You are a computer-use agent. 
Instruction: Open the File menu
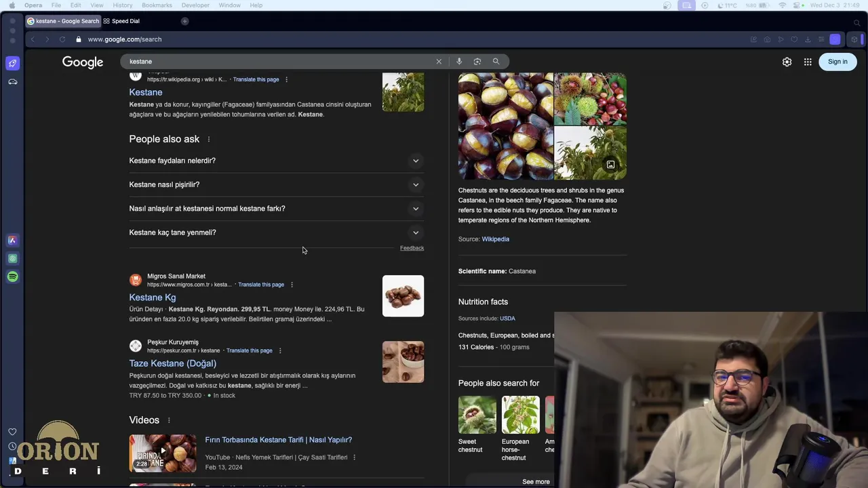point(56,5)
